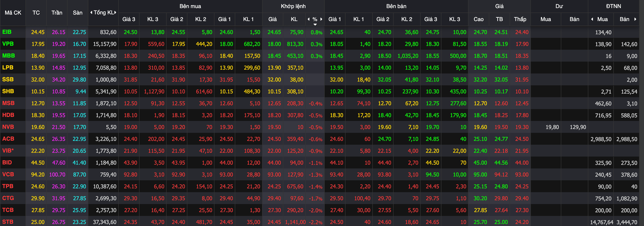Open the VPB stock symbol
This screenshot has height=226, width=644.
[8, 44]
